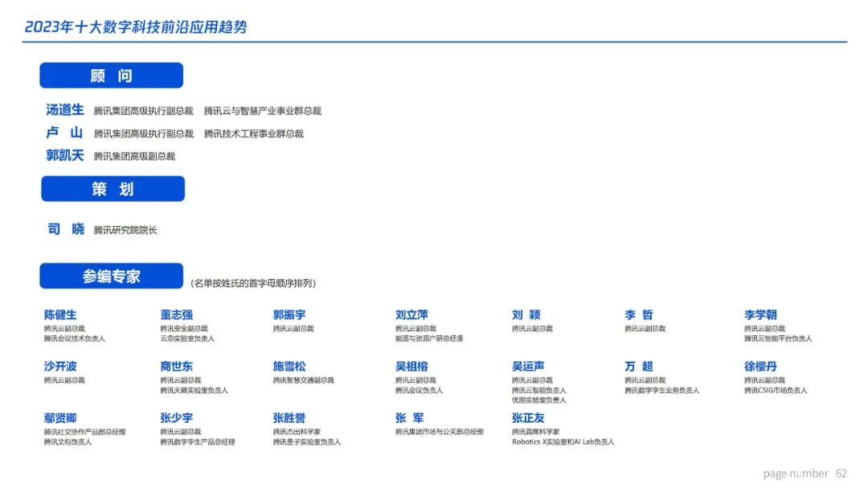The height and width of the screenshot is (488, 868).
Task: Click the text 腾讯研究院院长
Action: tap(125, 230)
